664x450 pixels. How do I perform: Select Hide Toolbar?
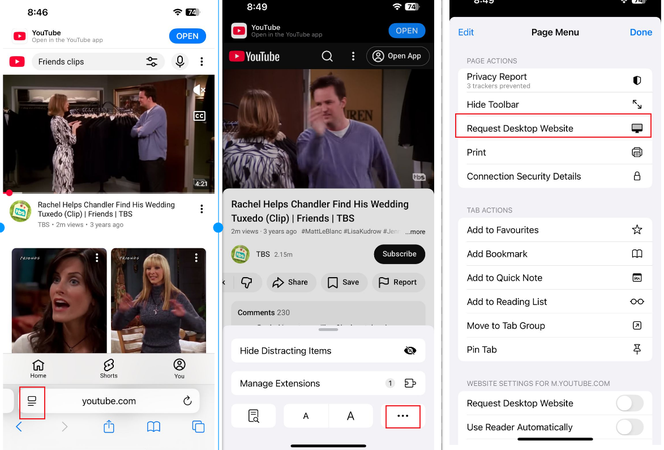[x=555, y=105]
